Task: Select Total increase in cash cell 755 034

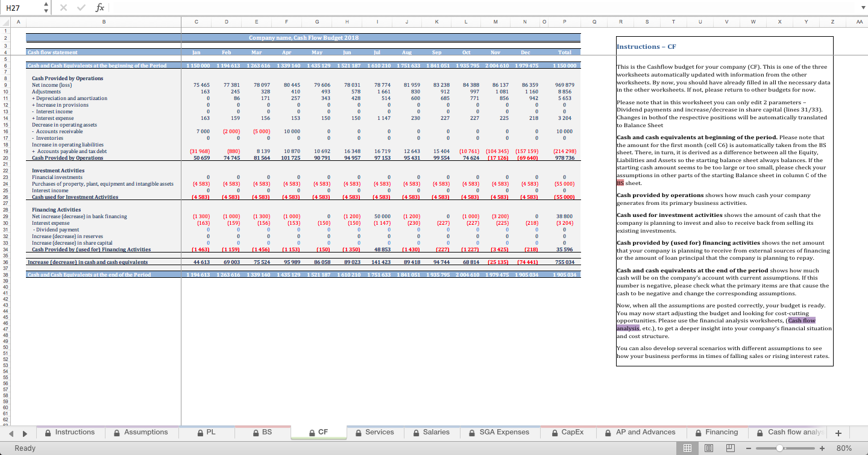Action: tap(564, 262)
